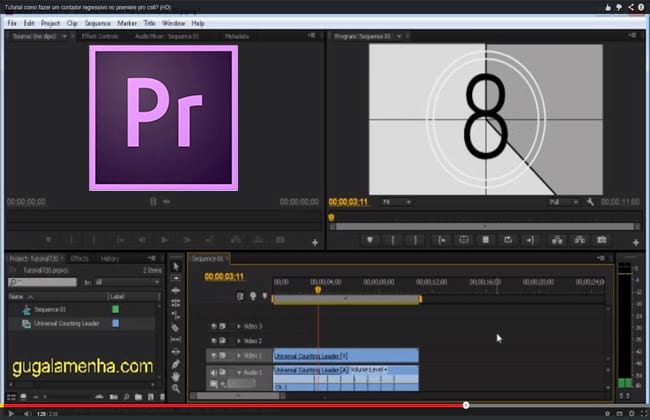
Task: Click the Extract button in Program monitor
Action: [x=580, y=240]
